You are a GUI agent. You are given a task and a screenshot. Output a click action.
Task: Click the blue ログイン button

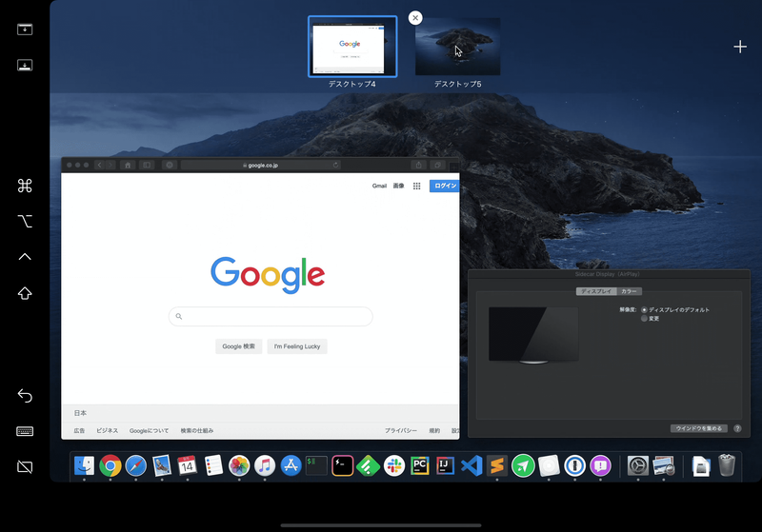point(444,186)
